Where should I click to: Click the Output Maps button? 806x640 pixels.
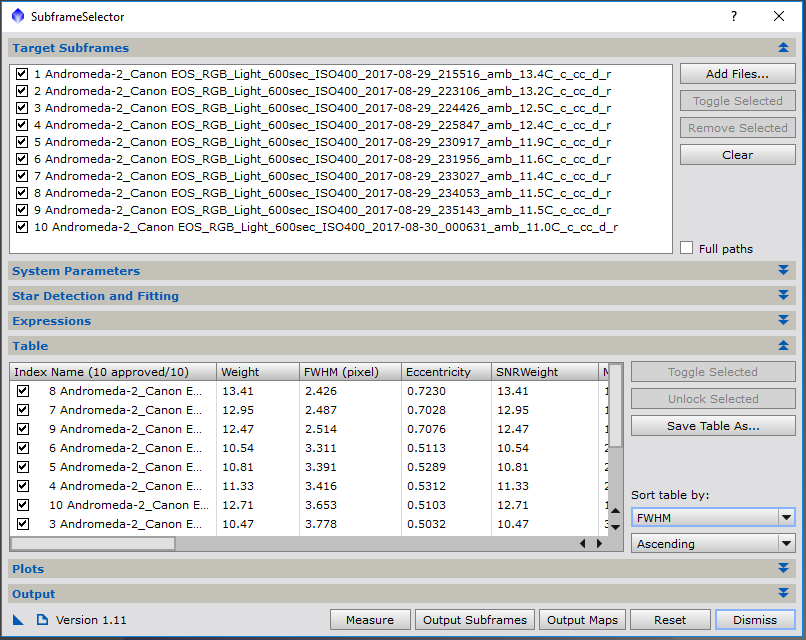click(582, 620)
